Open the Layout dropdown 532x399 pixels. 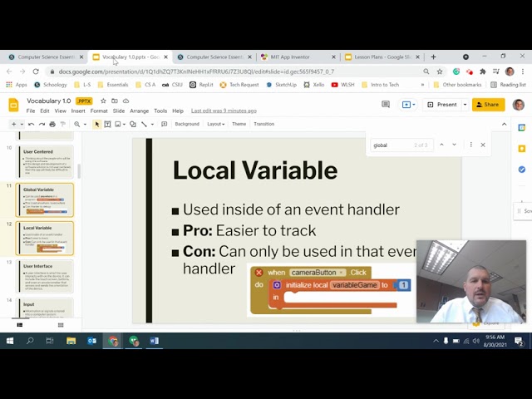(x=216, y=124)
